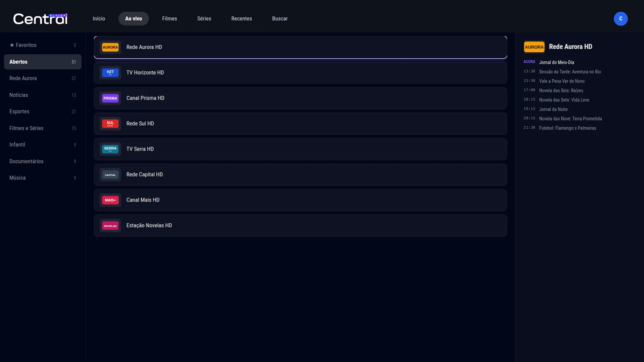The image size is (644, 362).
Task: Play Canal Prisma HD channel
Action: [x=300, y=98]
